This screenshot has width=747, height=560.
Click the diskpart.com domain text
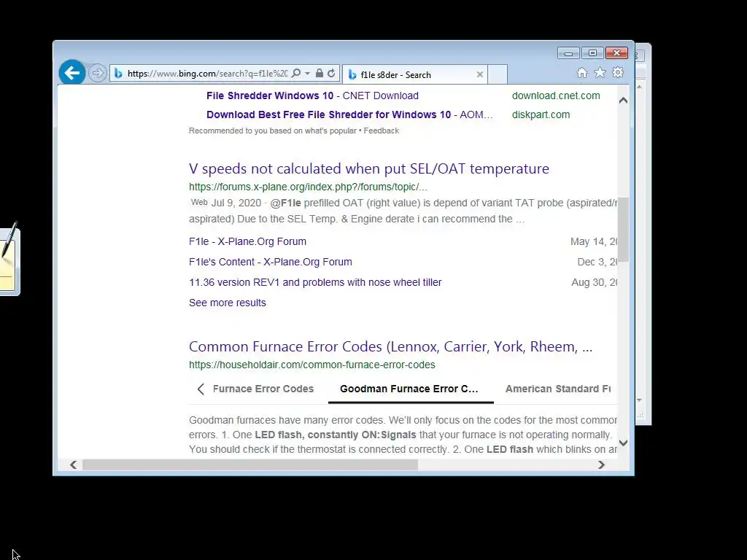541,114
